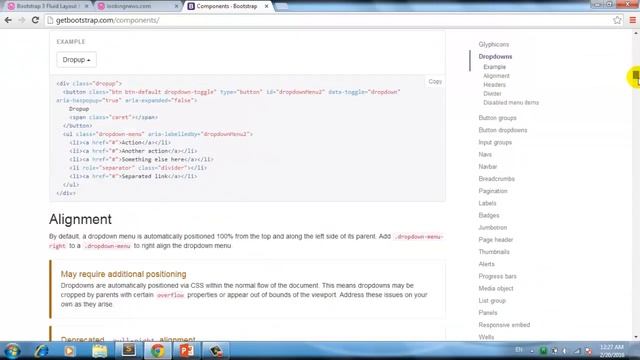Open Button groups in sidebar
Viewport: 640px width, 360px height.
497,118
